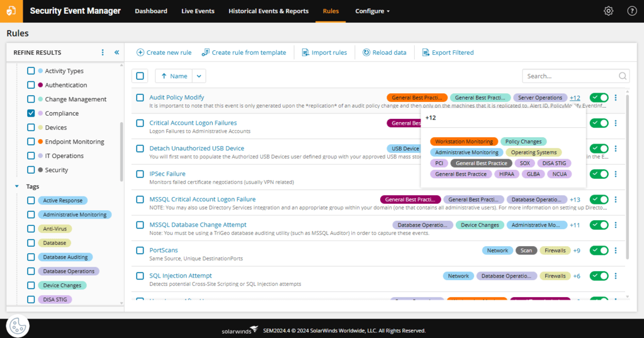Check the Security category filter
Screen dimensions: 644x338
pyautogui.click(x=31, y=169)
